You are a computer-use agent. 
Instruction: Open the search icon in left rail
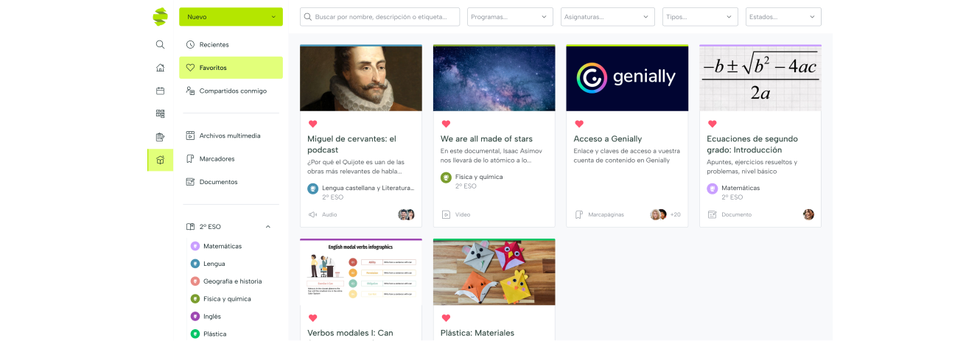point(160,44)
